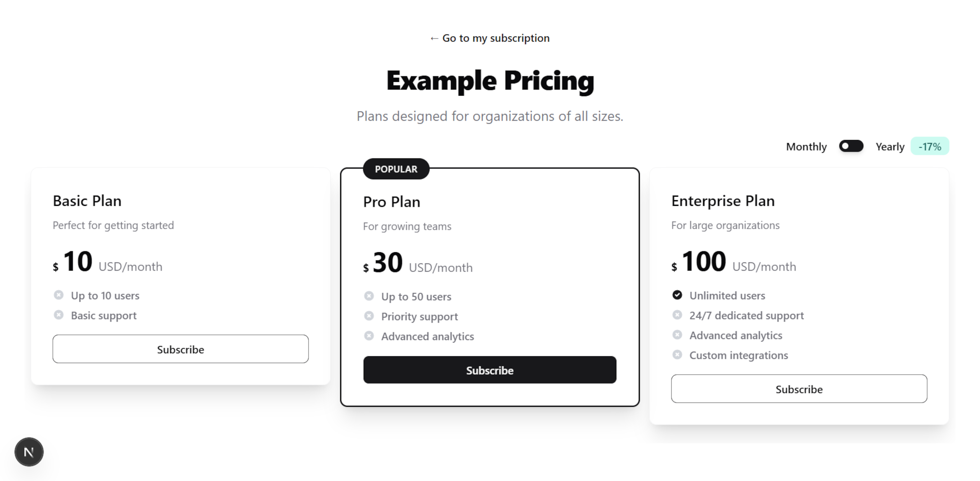Click the cross icon beside 'Basic support'

pyautogui.click(x=59, y=315)
